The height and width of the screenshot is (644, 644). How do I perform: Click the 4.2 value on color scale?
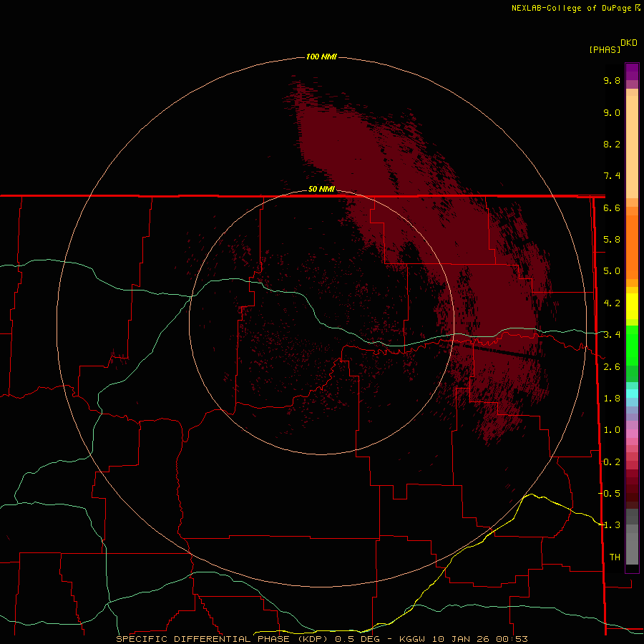click(612, 303)
